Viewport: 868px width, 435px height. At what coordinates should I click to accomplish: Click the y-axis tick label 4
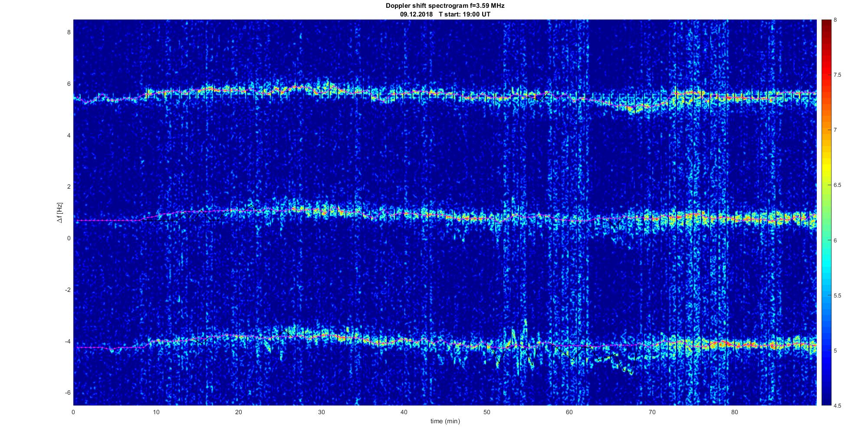69,135
